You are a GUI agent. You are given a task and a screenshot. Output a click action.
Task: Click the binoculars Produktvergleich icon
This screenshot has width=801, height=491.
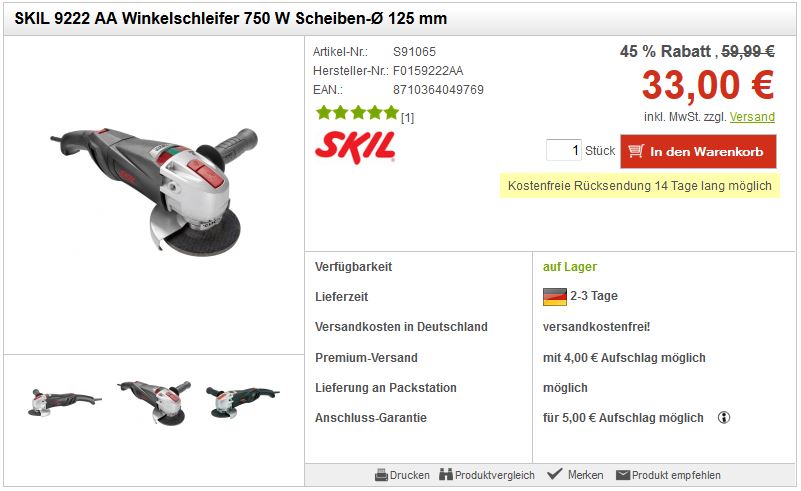pos(446,475)
